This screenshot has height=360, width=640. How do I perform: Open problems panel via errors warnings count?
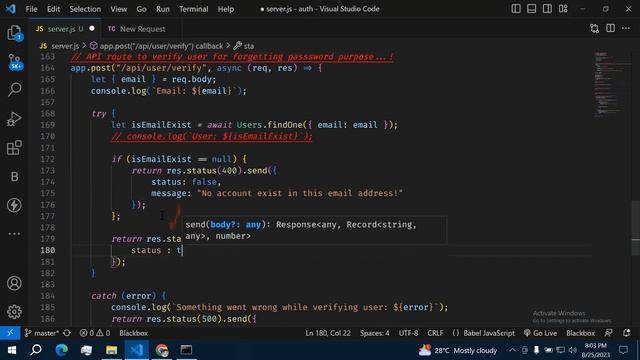(95, 333)
